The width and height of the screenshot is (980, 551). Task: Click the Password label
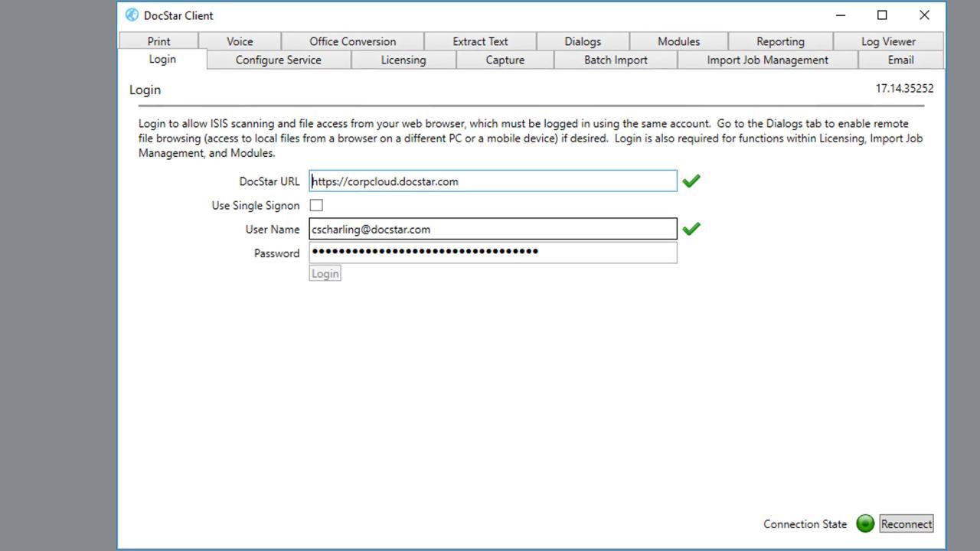pyautogui.click(x=276, y=253)
